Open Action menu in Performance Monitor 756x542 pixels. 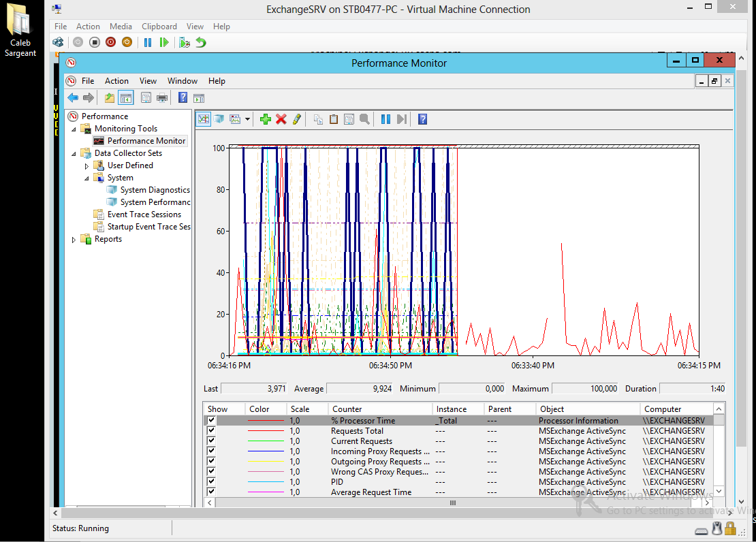point(116,81)
